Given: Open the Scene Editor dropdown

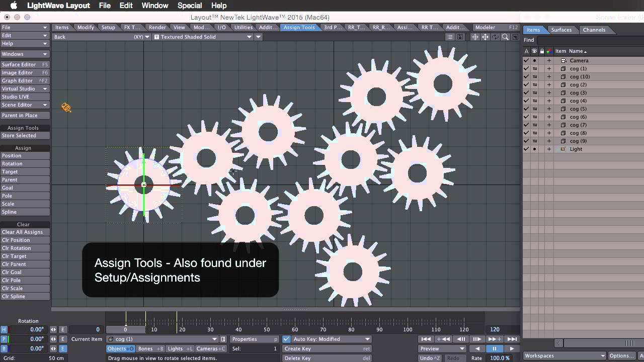Looking at the screenshot, I should click(x=25, y=105).
